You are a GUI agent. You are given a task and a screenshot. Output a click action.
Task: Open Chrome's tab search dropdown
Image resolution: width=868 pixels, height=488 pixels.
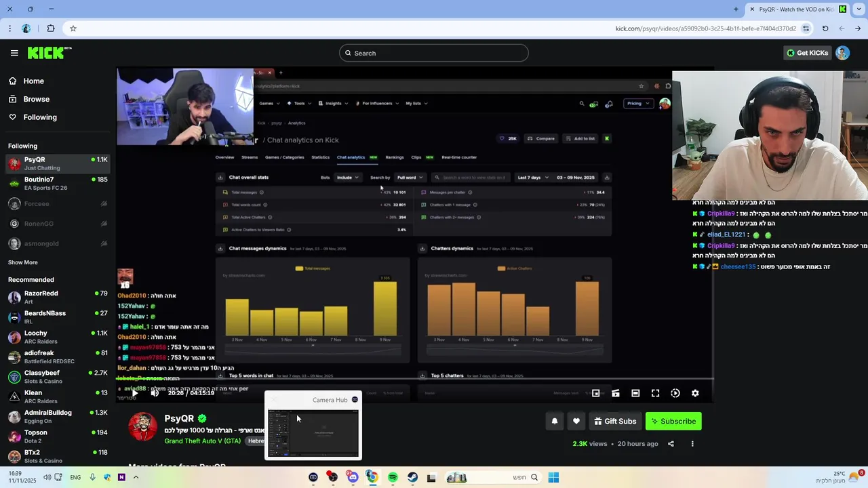click(858, 9)
